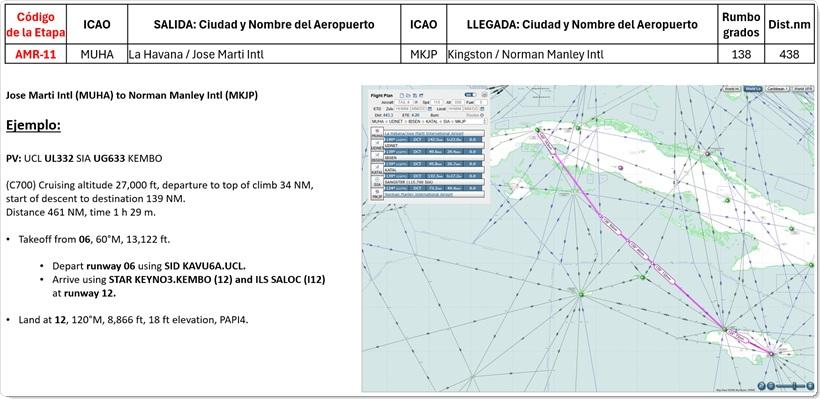Click the round icon at Flight Plan panel corner
Image resolution: width=820 pixels, height=399 pixels.
pos(484,95)
